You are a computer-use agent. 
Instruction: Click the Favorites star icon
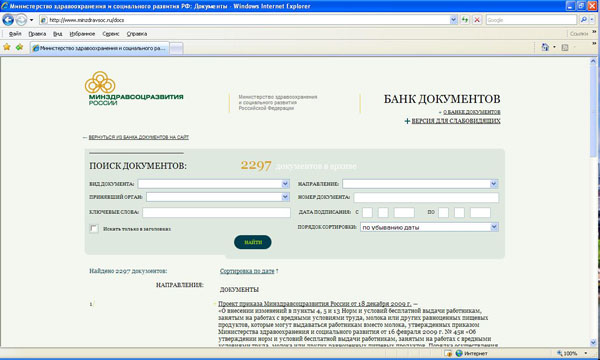click(7, 47)
